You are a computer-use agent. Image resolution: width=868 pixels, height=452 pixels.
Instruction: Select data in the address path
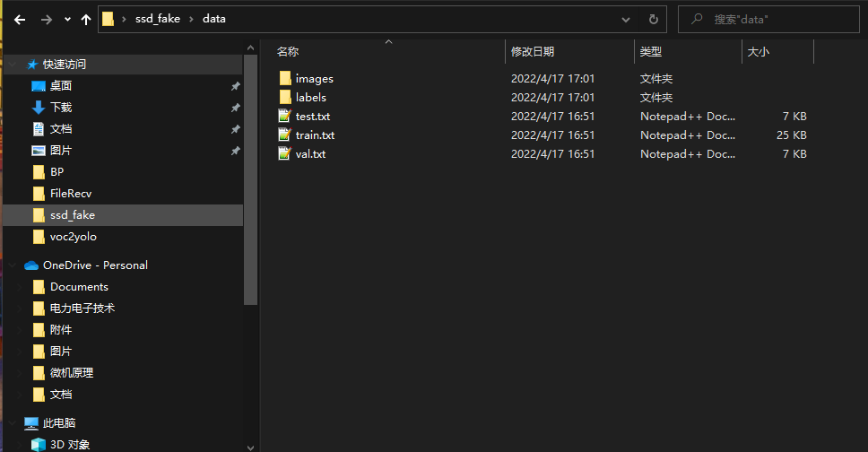[x=213, y=19]
